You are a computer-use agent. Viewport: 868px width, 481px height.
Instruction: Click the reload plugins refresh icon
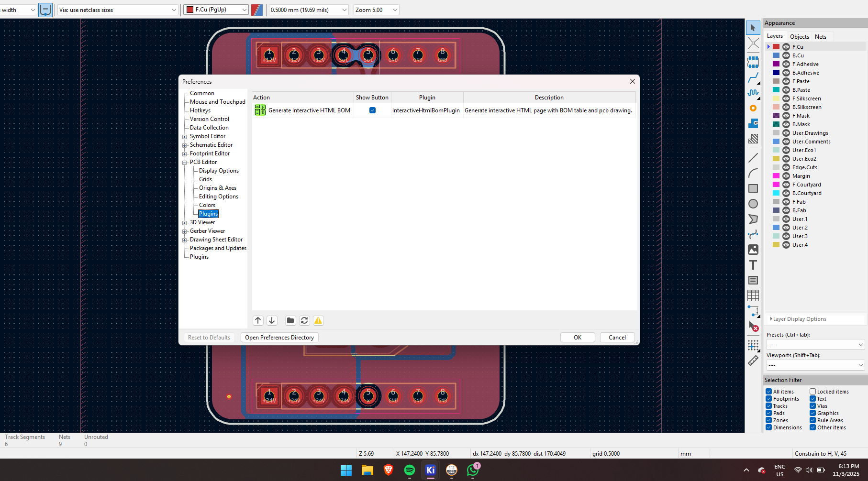coord(304,320)
